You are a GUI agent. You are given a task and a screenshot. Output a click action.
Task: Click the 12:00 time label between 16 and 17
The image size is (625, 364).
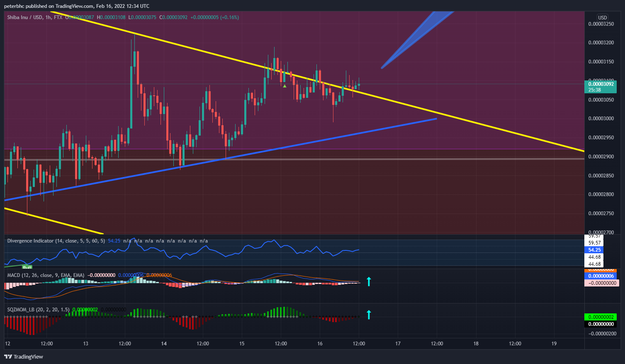pyautogui.click(x=359, y=344)
